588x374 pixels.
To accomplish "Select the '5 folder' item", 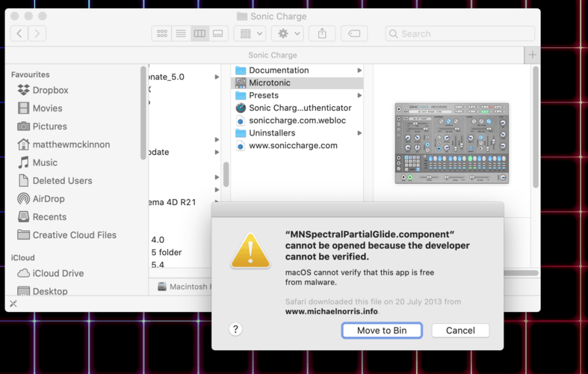I will [167, 252].
